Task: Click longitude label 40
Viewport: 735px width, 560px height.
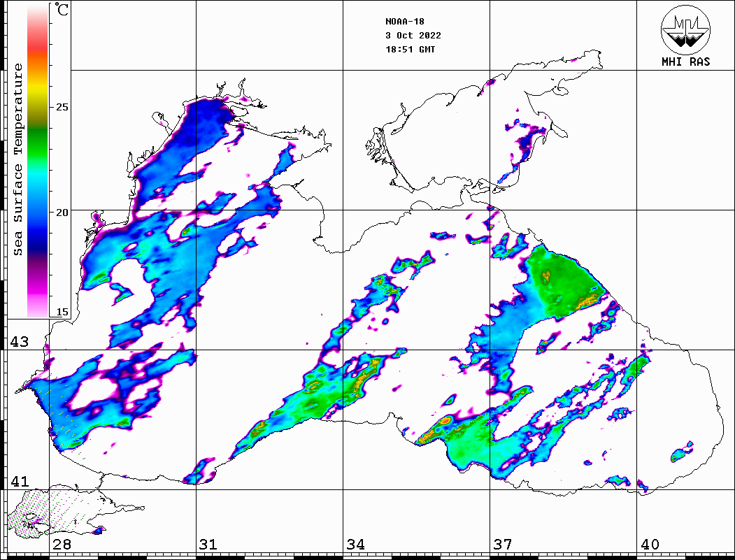Action: pyautogui.click(x=650, y=544)
